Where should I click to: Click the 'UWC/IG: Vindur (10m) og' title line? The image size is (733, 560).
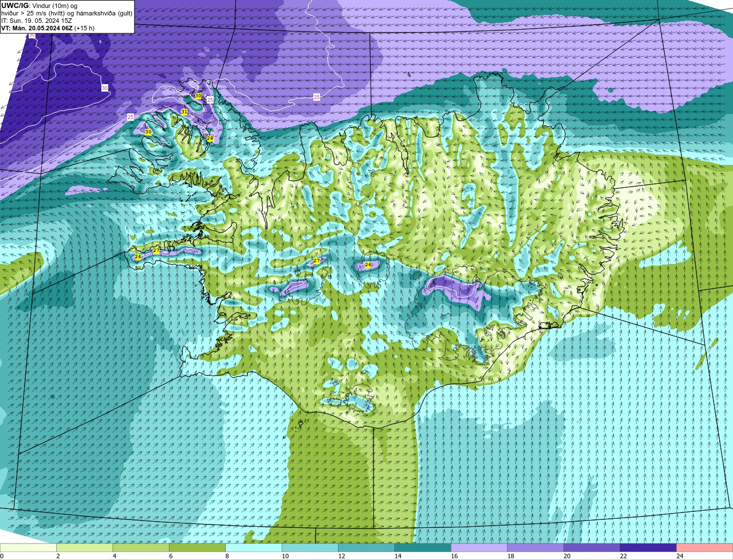pyautogui.click(x=40, y=6)
